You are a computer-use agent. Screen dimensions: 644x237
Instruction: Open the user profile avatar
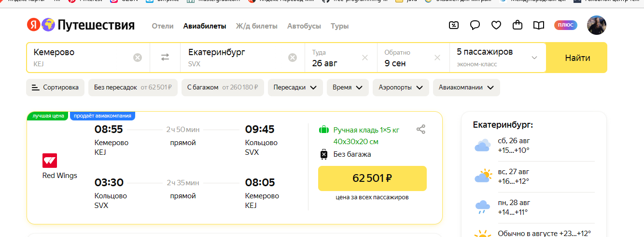tap(597, 25)
